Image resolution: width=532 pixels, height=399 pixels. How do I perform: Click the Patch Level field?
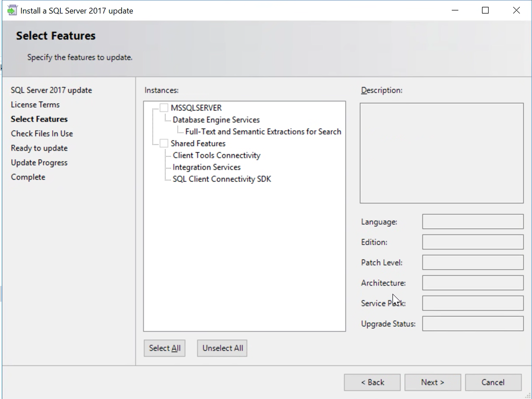472,262
